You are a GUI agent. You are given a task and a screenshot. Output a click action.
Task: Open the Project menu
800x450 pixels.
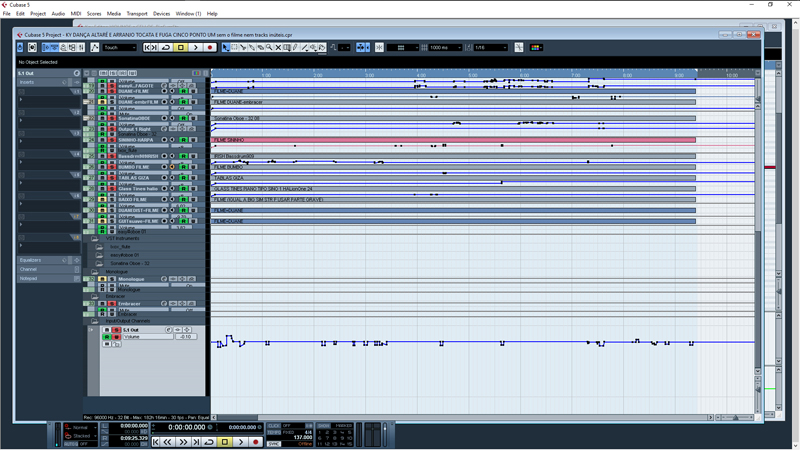coord(38,14)
